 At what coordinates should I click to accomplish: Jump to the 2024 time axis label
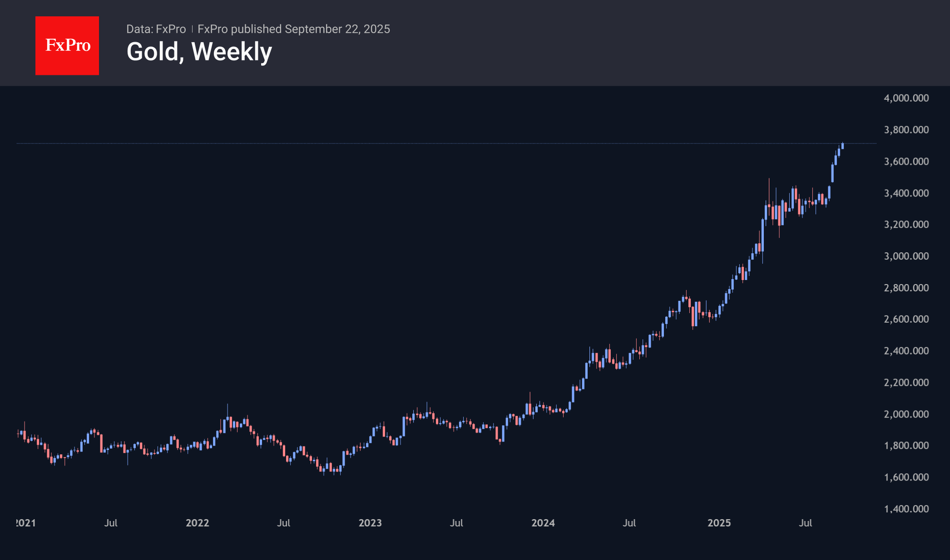[x=543, y=523]
